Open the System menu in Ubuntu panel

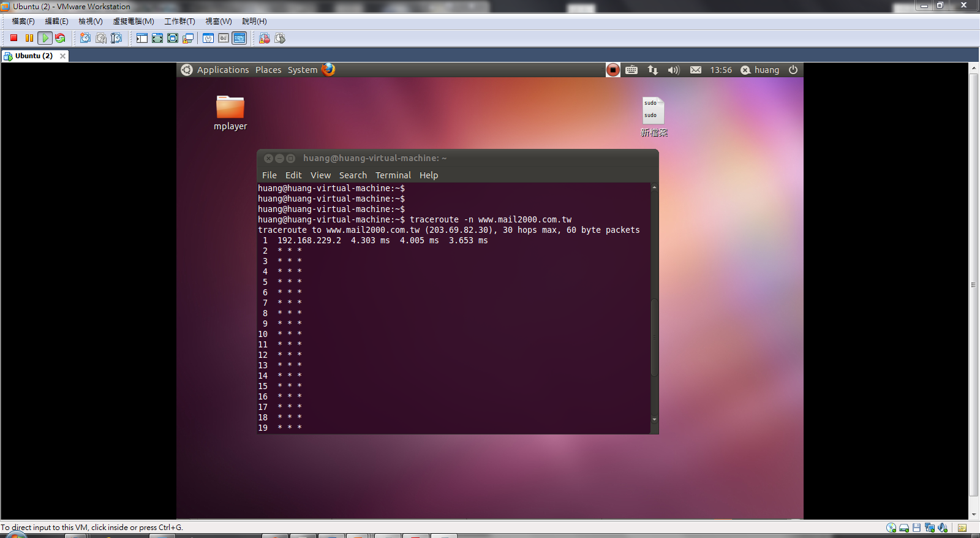point(303,70)
